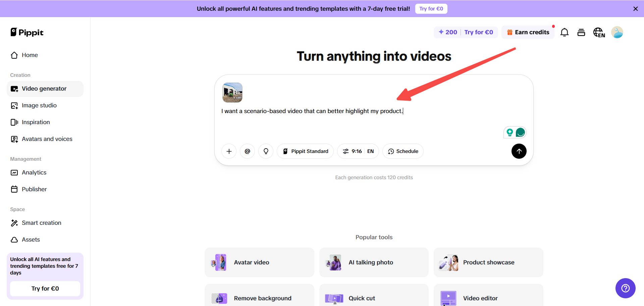Open Pippit Standard model dropdown

(x=305, y=151)
